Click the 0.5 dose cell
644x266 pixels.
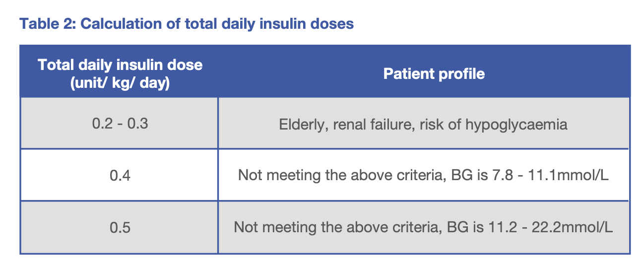(x=120, y=227)
